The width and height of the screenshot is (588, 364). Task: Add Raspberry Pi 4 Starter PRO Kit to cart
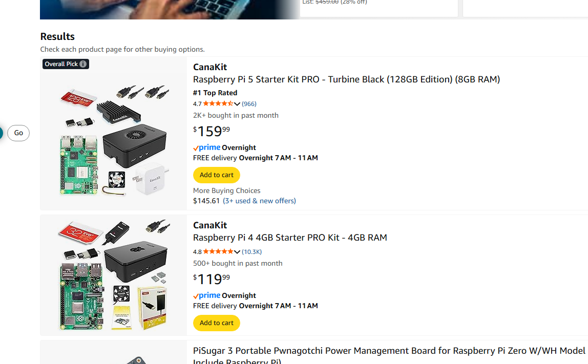216,323
